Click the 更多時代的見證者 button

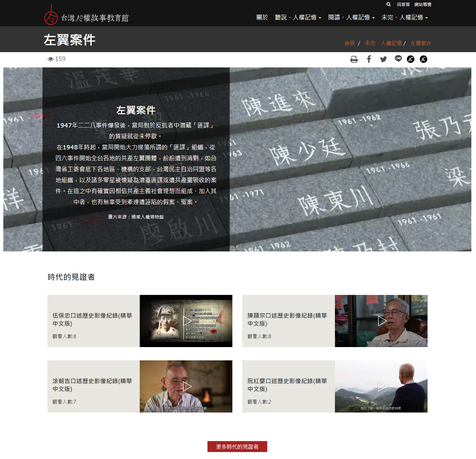237,447
